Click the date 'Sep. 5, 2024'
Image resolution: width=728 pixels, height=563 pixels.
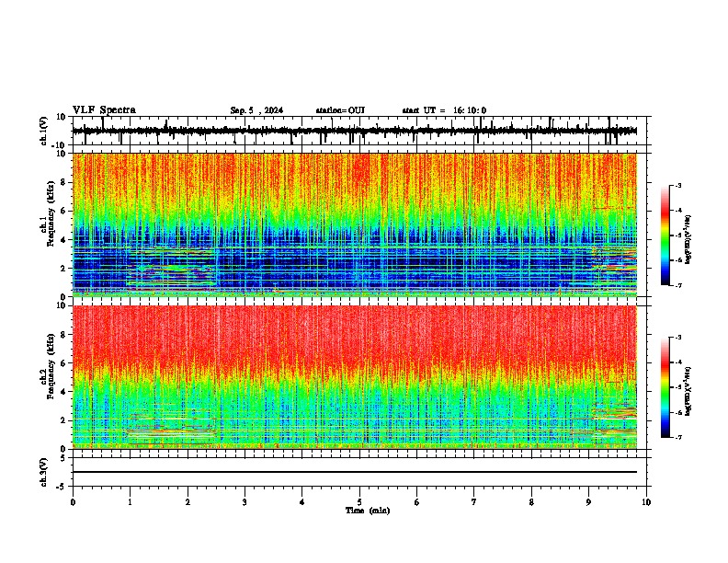click(x=256, y=110)
